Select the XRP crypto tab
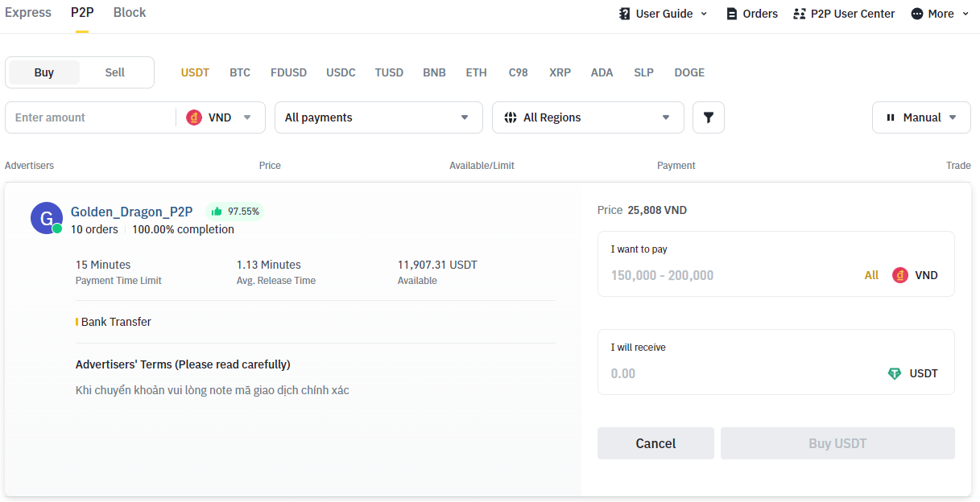Screen dimensions: 980x502 [560, 72]
